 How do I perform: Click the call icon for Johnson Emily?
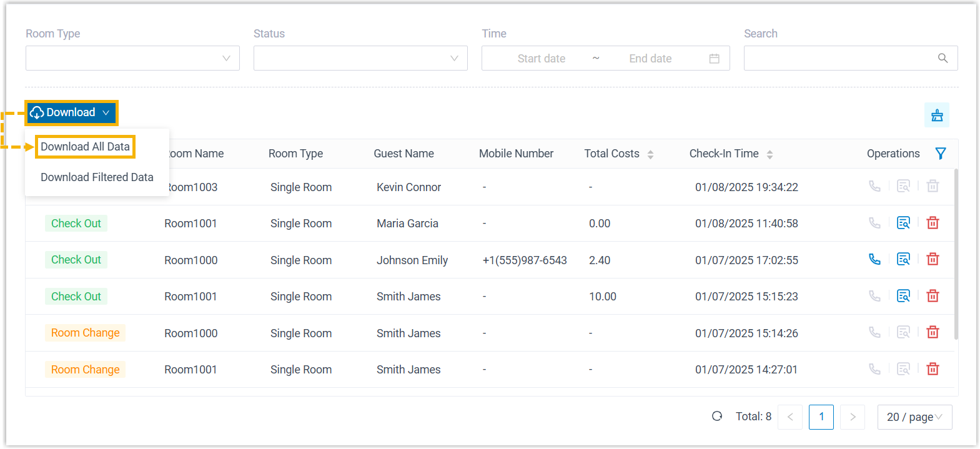(874, 259)
